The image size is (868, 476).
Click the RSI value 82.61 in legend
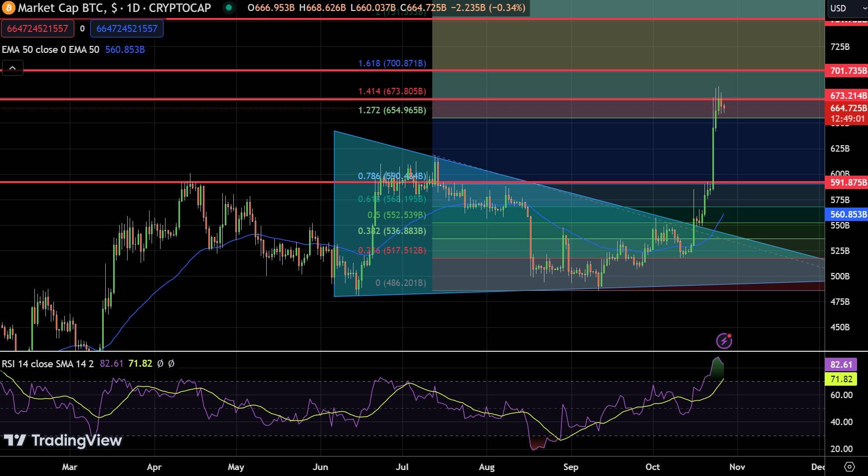(x=112, y=364)
